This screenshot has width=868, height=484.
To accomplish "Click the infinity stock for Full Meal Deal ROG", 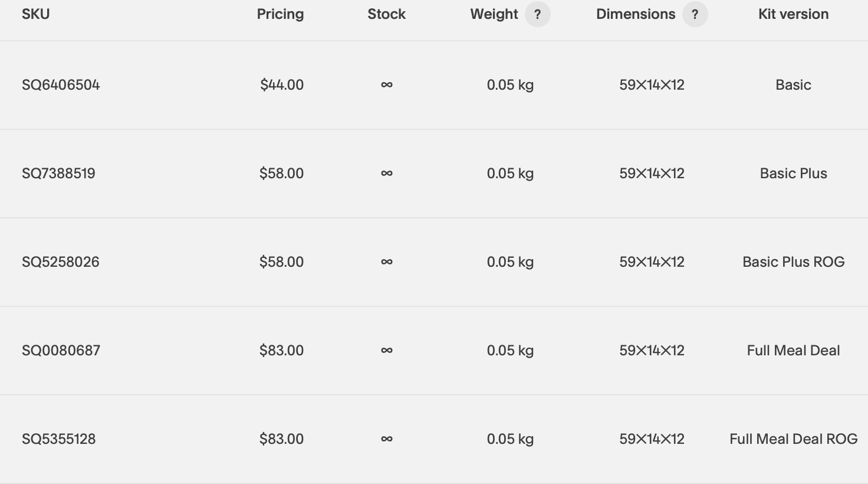I will point(387,439).
